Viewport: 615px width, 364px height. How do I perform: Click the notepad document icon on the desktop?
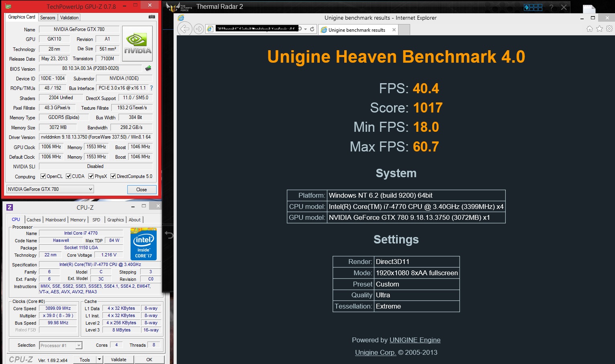[x=589, y=10]
